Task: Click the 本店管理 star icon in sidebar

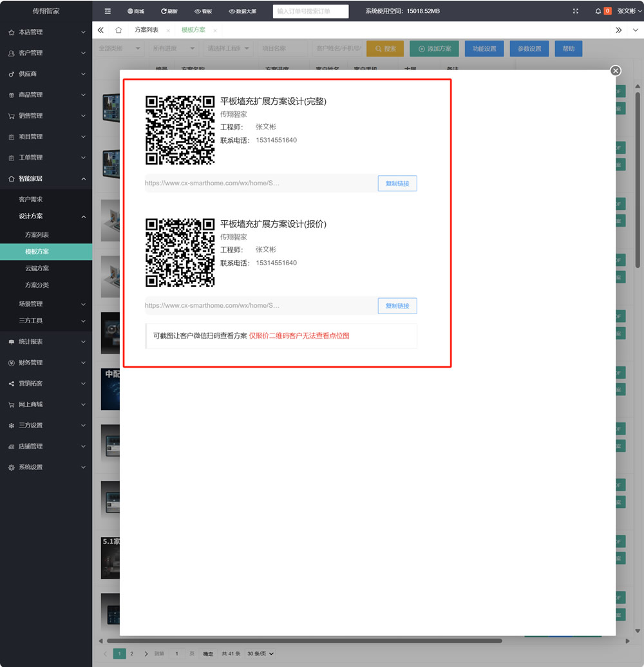Action: coord(12,32)
